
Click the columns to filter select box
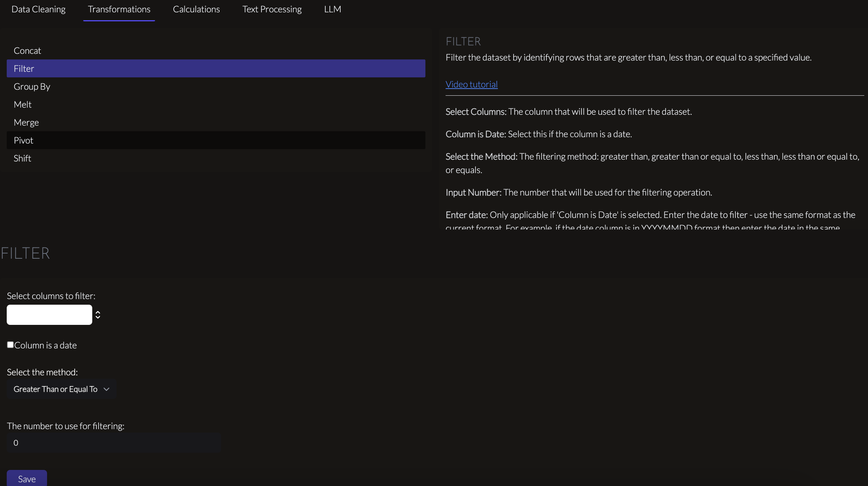[49, 315]
